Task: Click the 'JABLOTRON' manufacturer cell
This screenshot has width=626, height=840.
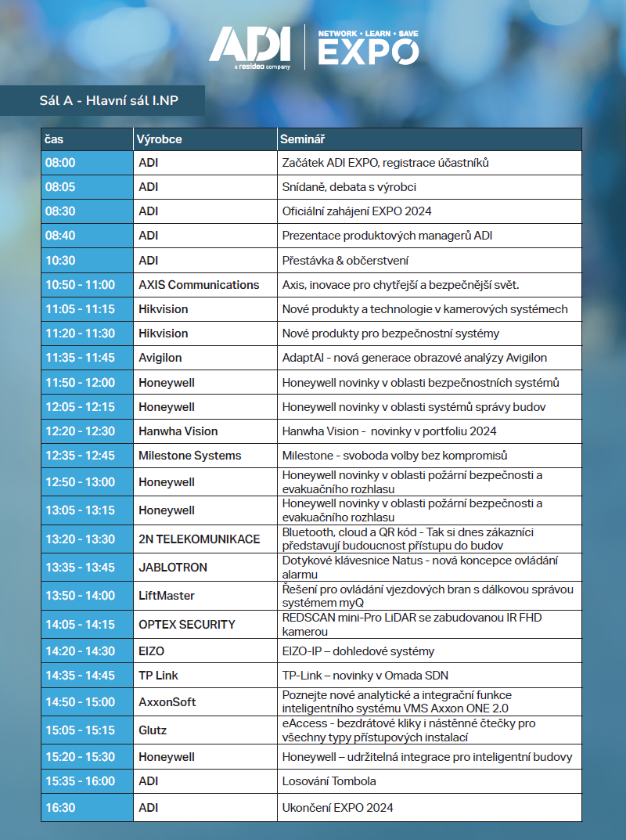Action: tap(205, 568)
